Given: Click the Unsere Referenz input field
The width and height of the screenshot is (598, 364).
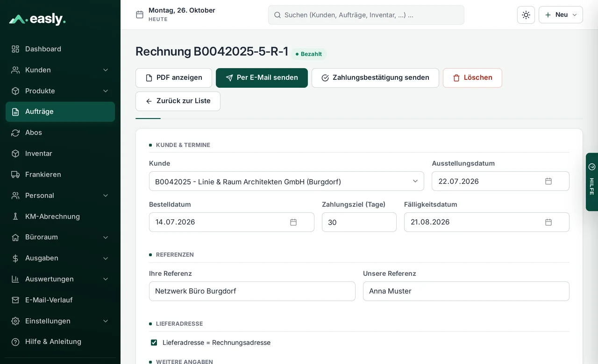Looking at the screenshot, I should [466, 291].
